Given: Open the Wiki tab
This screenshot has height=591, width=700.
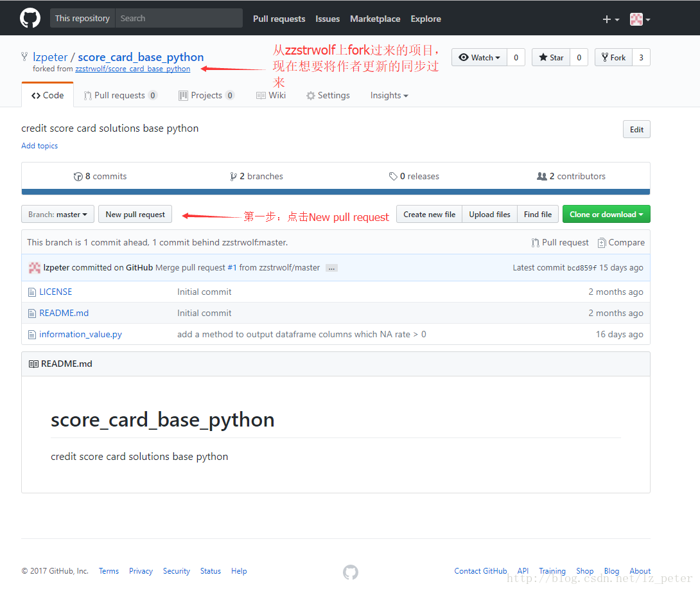Looking at the screenshot, I should pyautogui.click(x=271, y=95).
